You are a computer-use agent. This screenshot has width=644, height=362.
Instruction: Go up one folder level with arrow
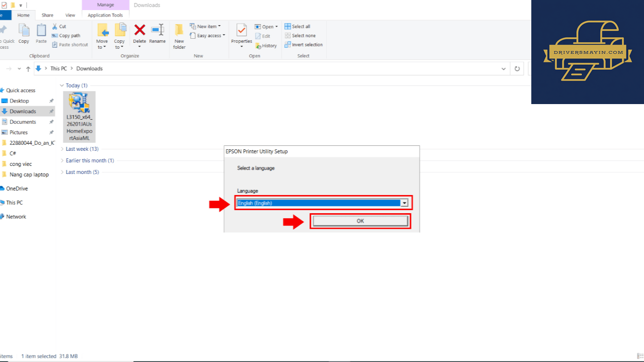click(28, 68)
